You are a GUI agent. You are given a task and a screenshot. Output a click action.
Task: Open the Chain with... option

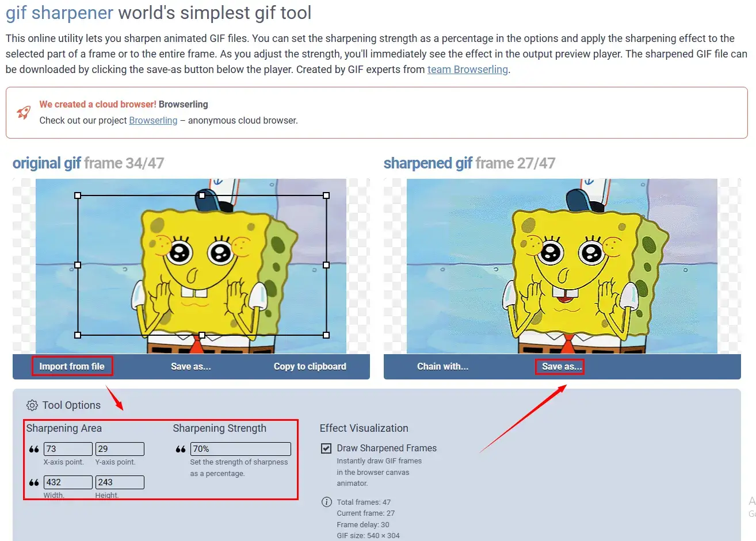point(442,366)
